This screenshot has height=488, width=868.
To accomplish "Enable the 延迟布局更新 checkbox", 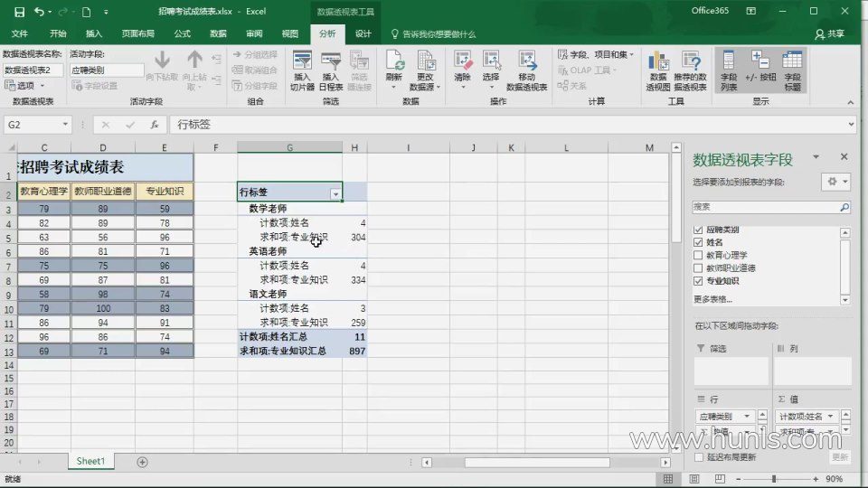I will coord(699,457).
